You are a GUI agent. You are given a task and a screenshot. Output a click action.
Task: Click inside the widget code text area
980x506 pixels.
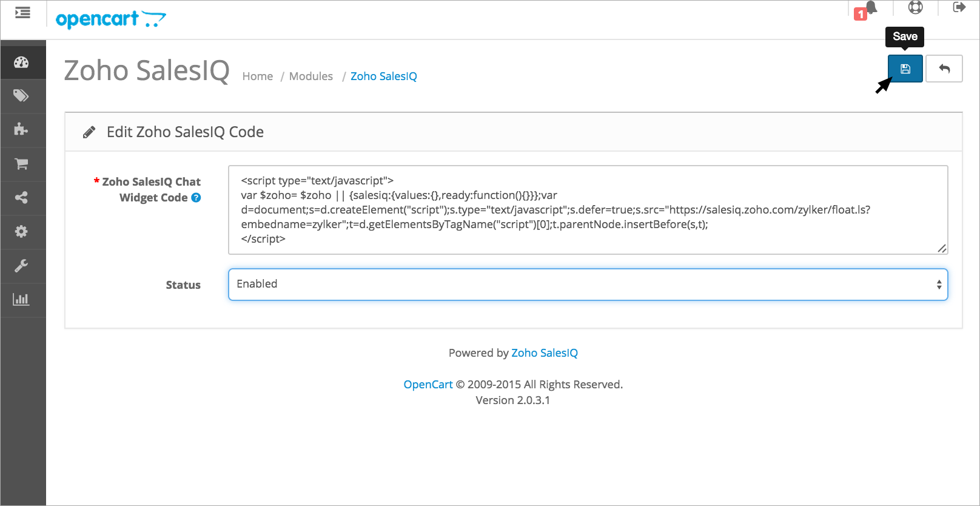[588, 210]
